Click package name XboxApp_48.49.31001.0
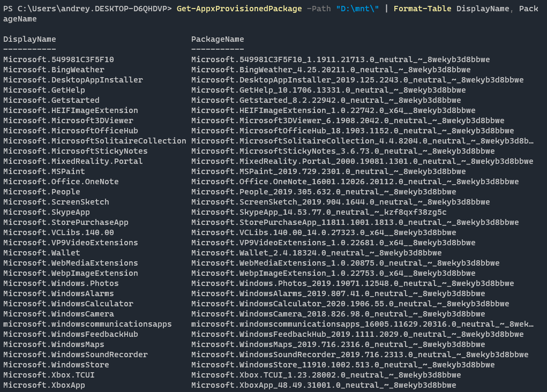547x392 pixels. tap(324, 385)
